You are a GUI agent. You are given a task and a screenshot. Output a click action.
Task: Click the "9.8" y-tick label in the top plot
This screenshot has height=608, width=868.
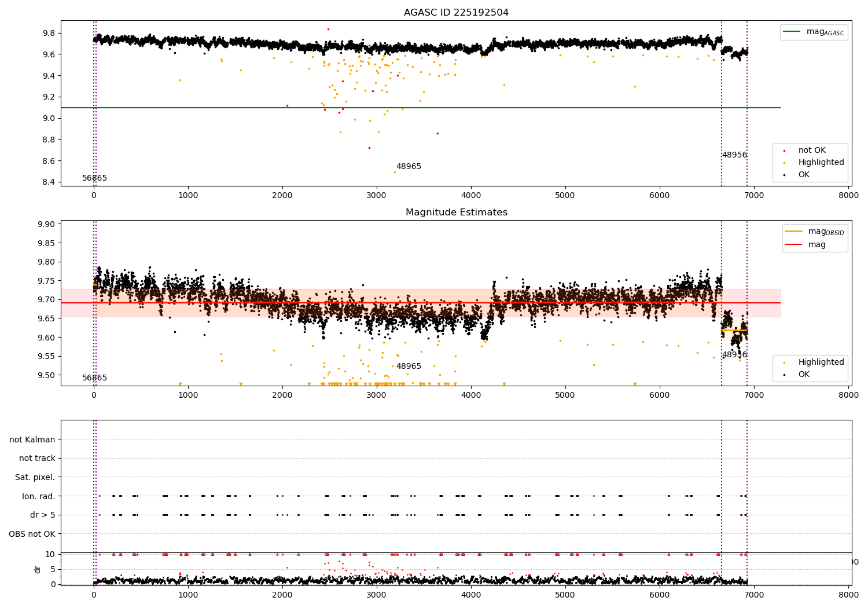(49, 34)
